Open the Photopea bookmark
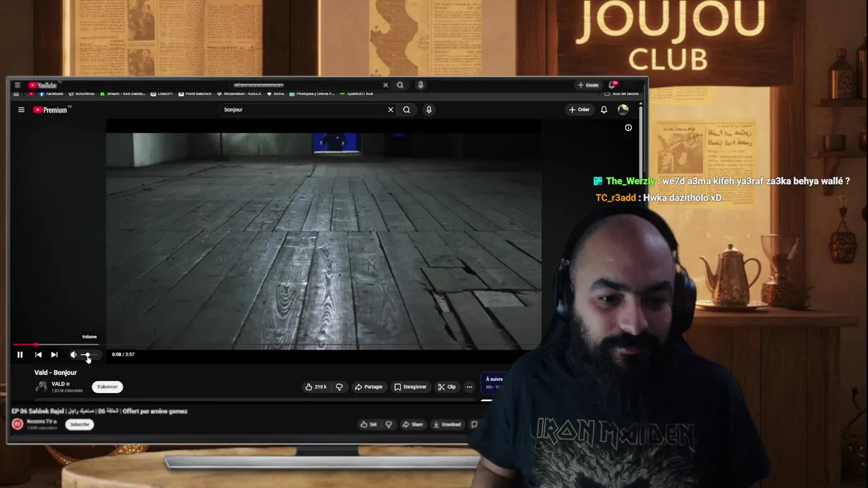The width and height of the screenshot is (868, 488). (x=312, y=94)
